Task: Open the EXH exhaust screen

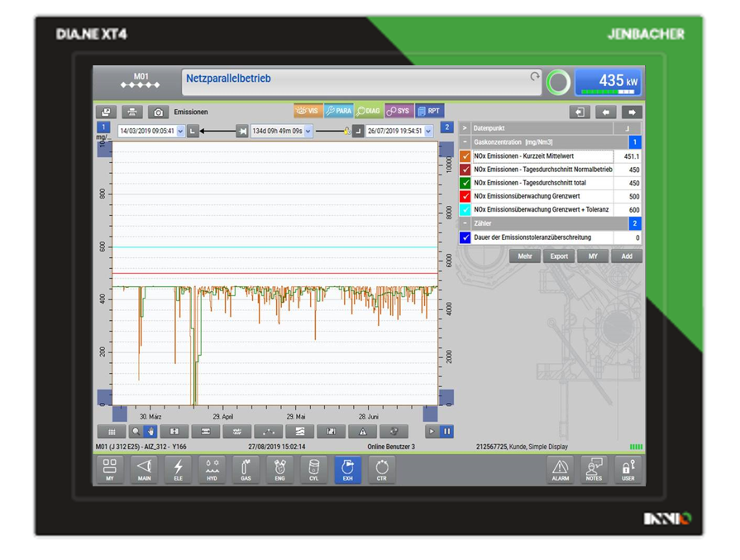Action: pyautogui.click(x=347, y=469)
